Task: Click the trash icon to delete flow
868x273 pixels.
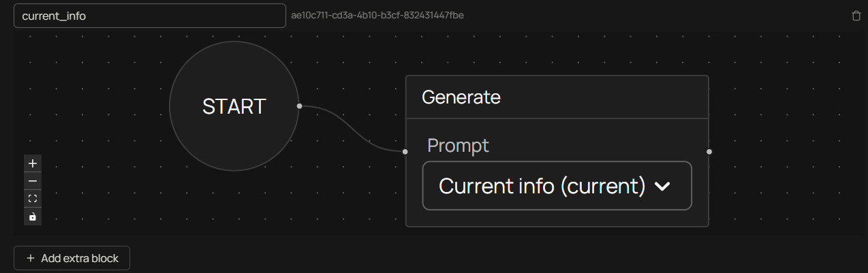Action: pos(856,16)
